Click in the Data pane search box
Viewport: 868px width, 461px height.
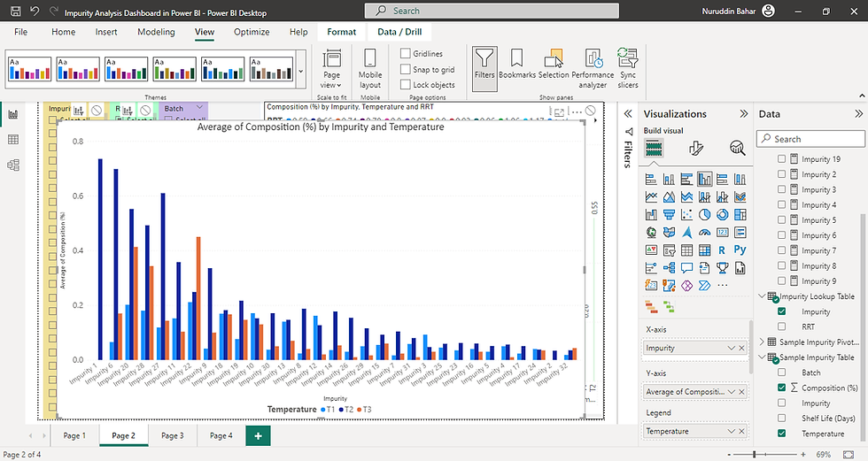point(810,139)
